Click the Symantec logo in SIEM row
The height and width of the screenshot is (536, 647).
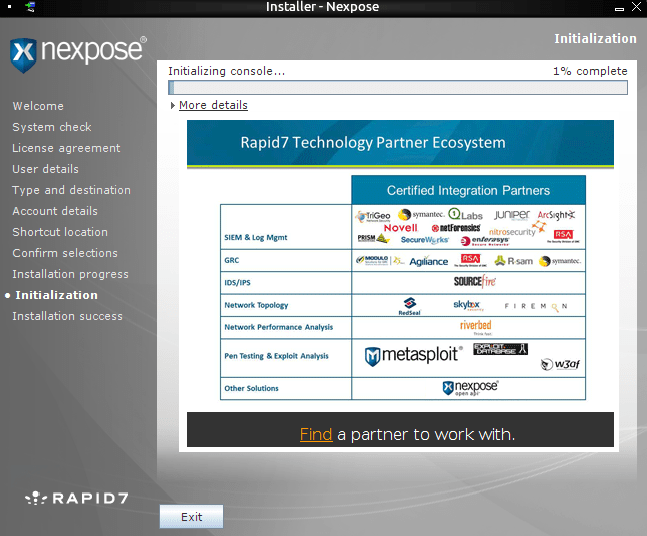(x=421, y=215)
